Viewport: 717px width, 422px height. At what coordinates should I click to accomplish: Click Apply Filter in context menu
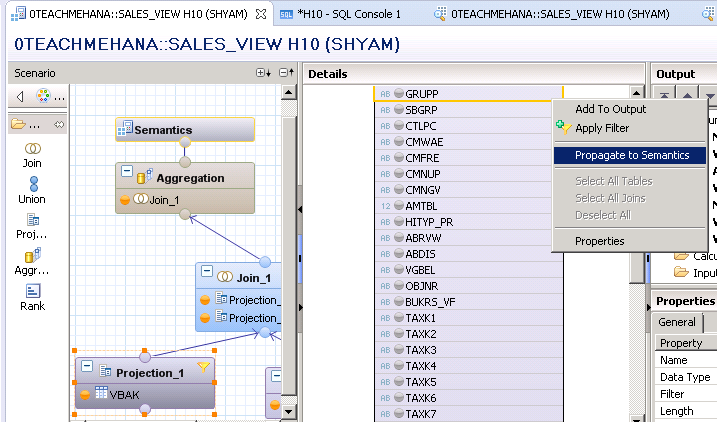[x=602, y=128]
